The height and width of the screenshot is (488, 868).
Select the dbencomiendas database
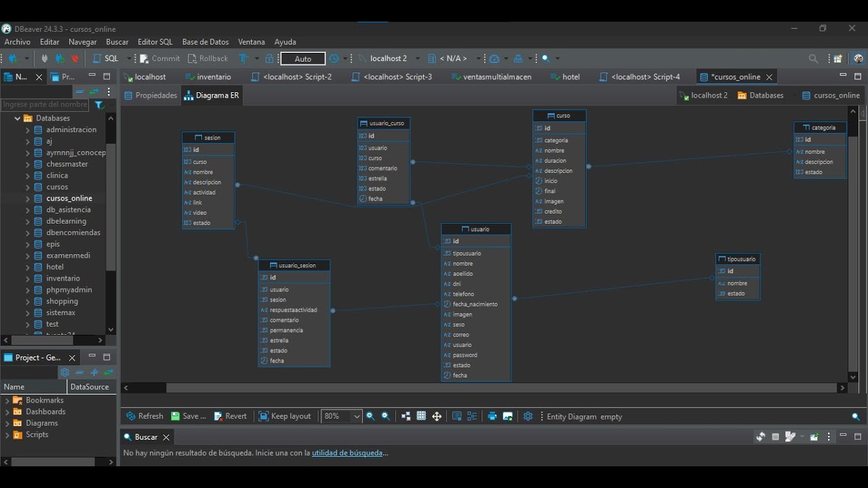[73, 232]
